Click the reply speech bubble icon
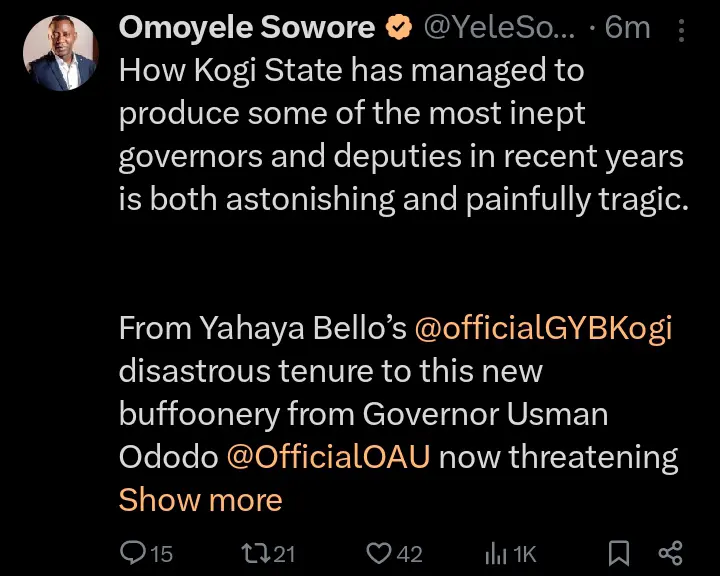This screenshot has width=720, height=576. point(132,552)
